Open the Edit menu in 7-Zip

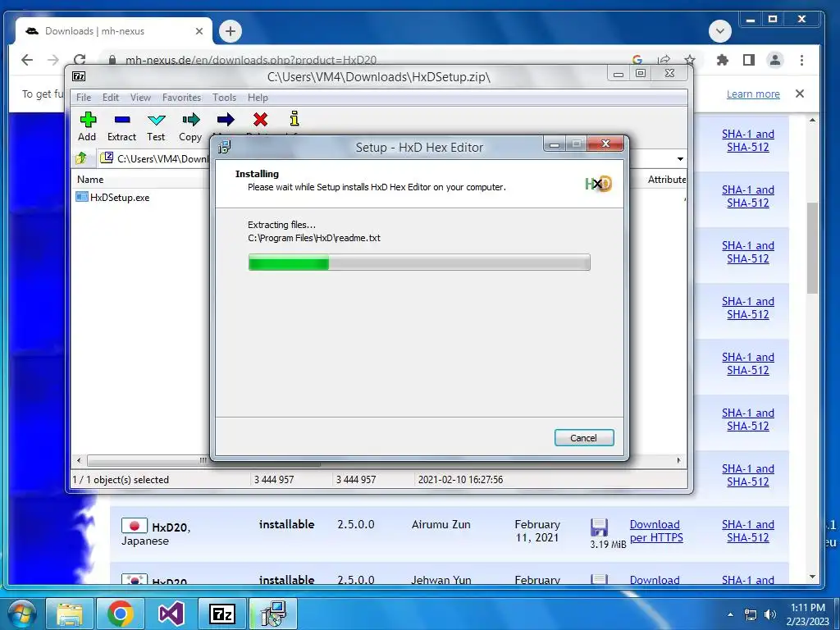pyautogui.click(x=111, y=98)
